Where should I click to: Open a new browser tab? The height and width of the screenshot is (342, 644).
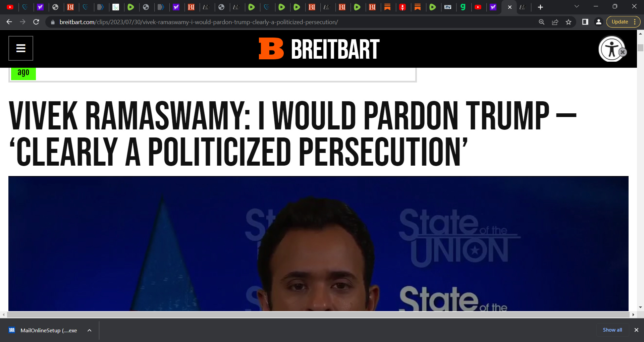tap(540, 7)
